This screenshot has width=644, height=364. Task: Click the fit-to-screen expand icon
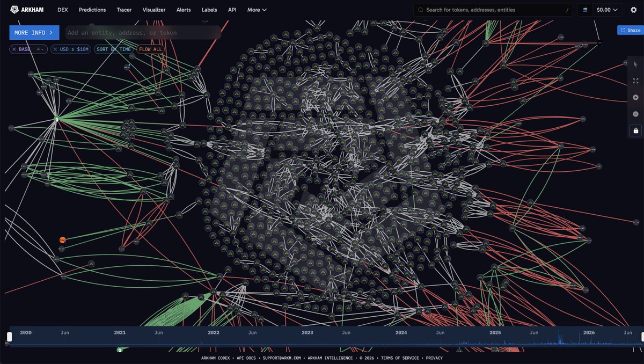click(x=635, y=81)
